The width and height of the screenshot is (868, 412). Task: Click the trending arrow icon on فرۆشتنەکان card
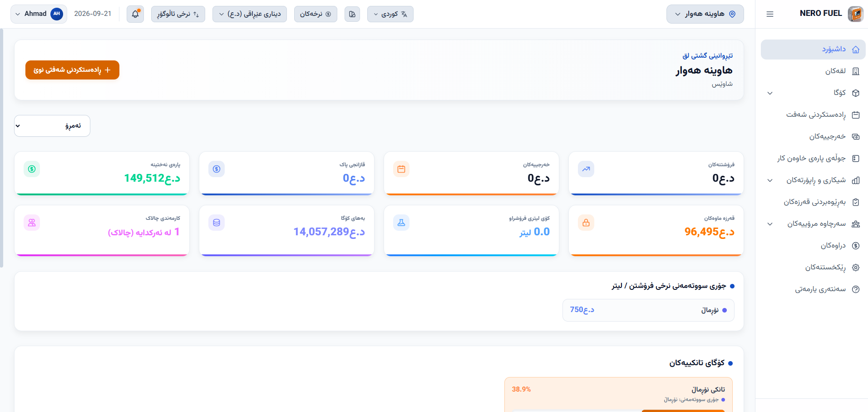click(586, 169)
